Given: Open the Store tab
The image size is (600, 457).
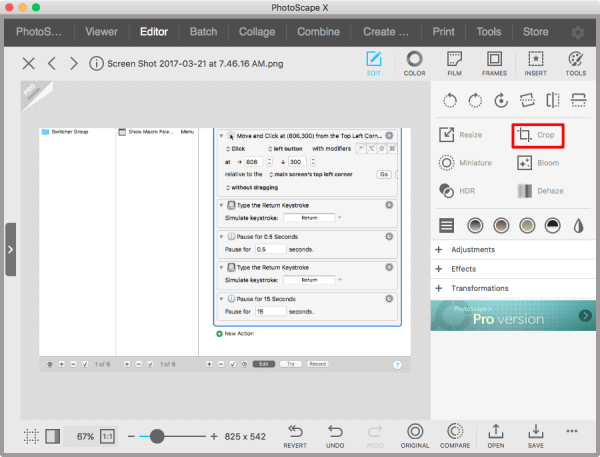Looking at the screenshot, I should tap(535, 32).
